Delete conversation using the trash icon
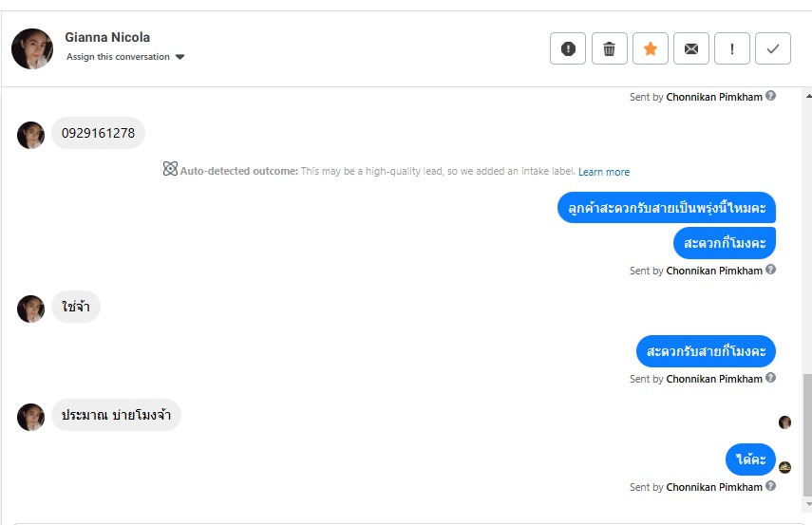The width and height of the screenshot is (812, 525). 610,48
